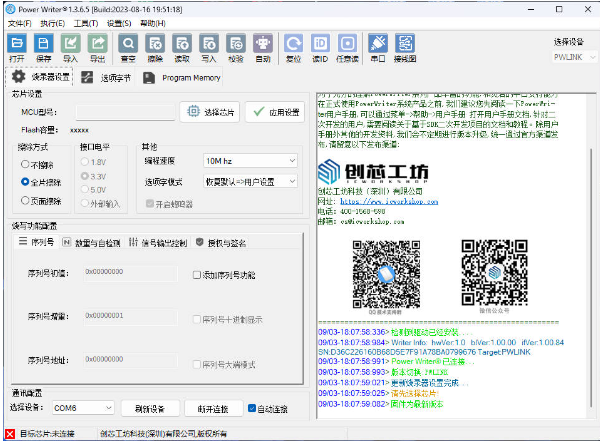
Task: Open the 信号输出控制 sub-tab
Action: (158, 242)
